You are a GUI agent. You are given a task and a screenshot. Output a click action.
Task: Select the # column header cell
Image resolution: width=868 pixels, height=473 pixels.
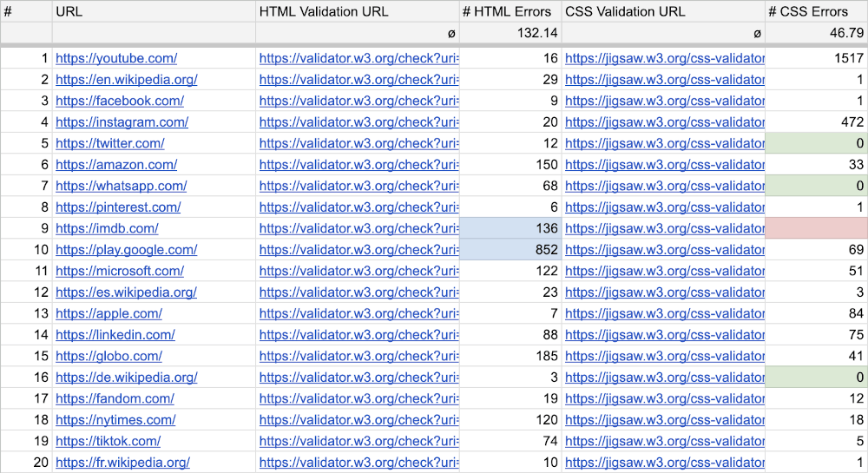(x=27, y=11)
